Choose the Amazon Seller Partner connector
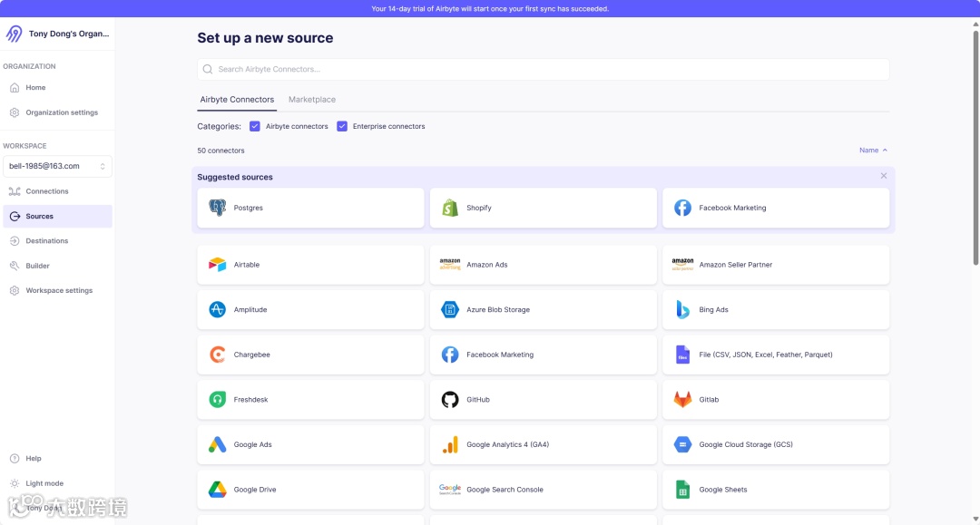980x525 pixels. coord(776,265)
